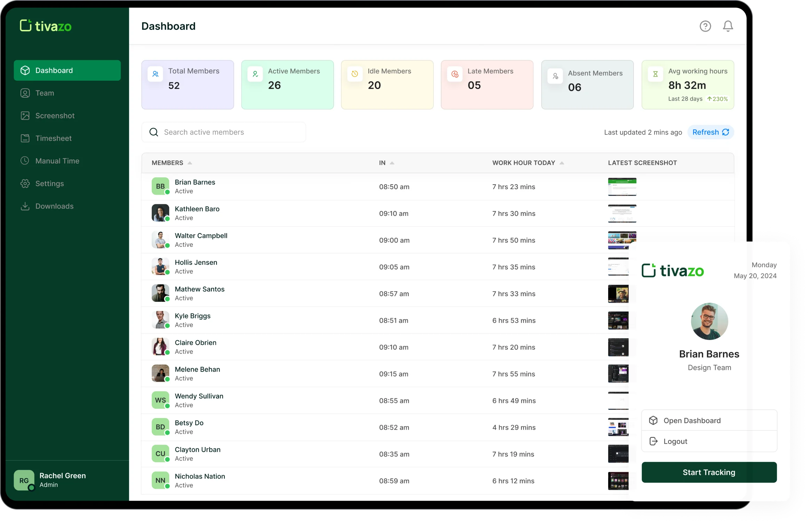The image size is (812, 527).
Task: Sort by Work Hour Today arrow
Action: (562, 163)
